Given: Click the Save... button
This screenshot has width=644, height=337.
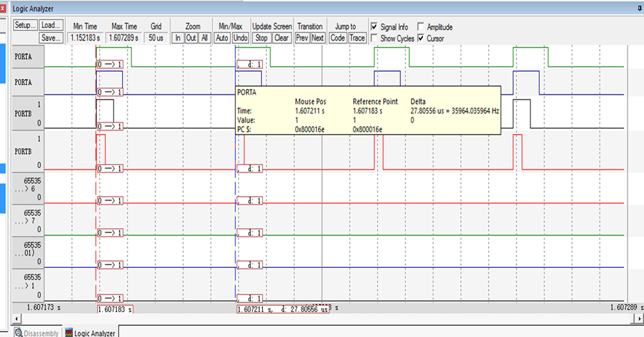Looking at the screenshot, I should pos(50,38).
